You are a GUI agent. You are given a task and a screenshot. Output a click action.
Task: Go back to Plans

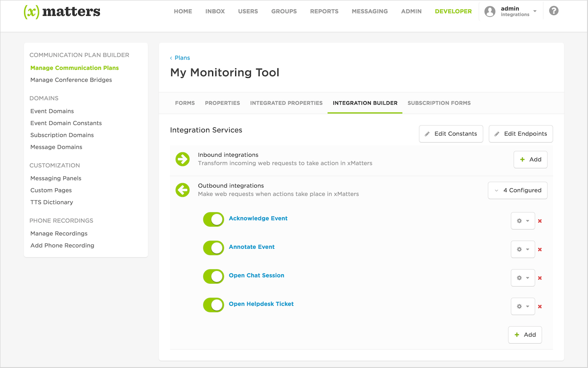180,58
